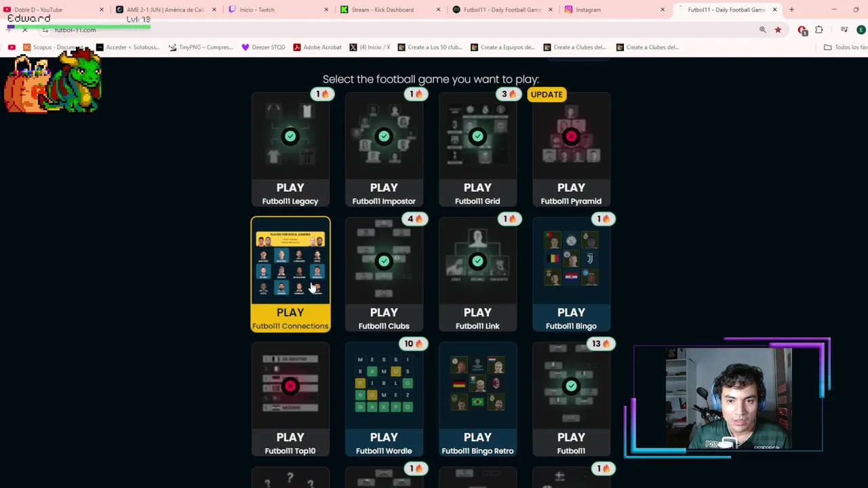Click the 10 streak flame on Wordle card
Viewport: 868px width, 488px height.
pos(413,344)
